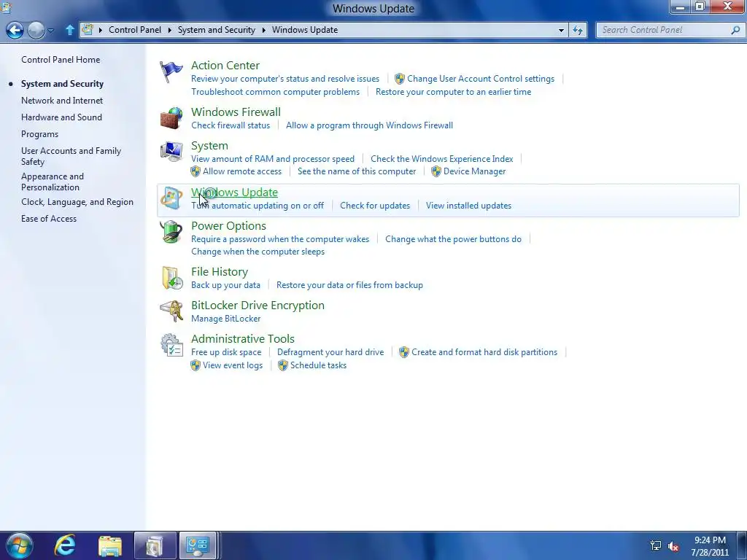Click Defragment your hard drive

point(330,352)
